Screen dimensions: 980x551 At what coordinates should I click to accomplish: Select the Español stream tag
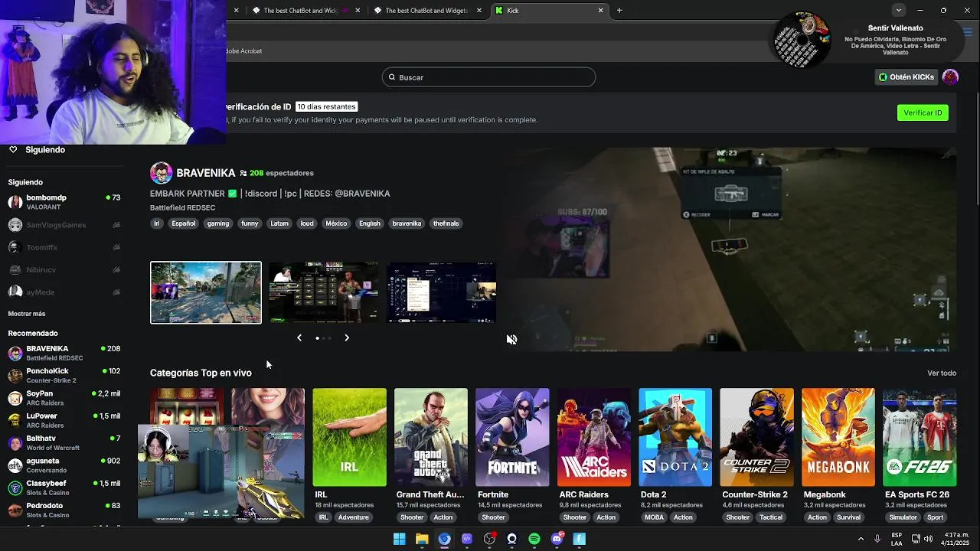(183, 223)
